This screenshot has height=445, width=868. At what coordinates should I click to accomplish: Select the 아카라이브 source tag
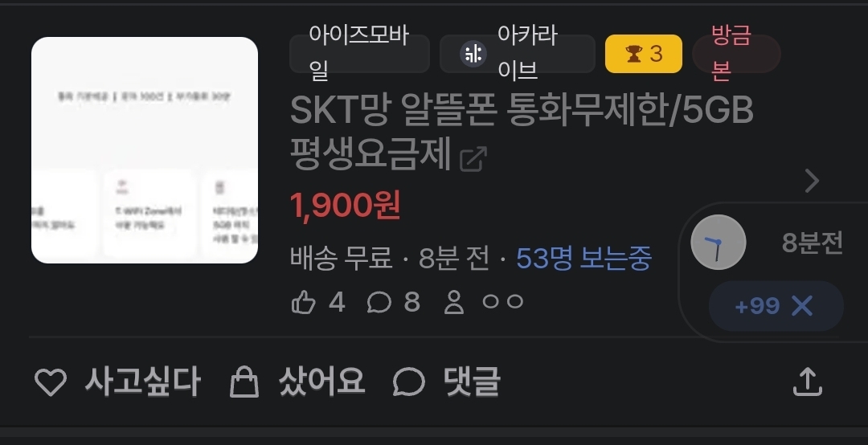[517, 54]
